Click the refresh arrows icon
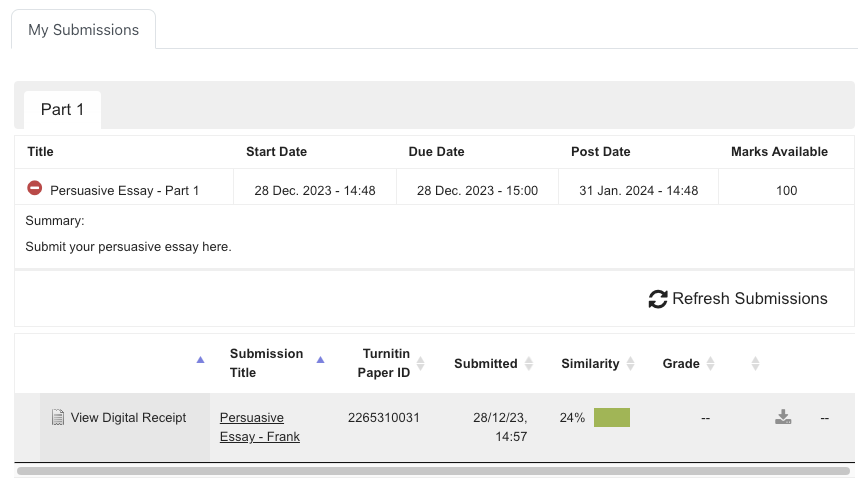This screenshot has height=489, width=865. [x=657, y=298]
